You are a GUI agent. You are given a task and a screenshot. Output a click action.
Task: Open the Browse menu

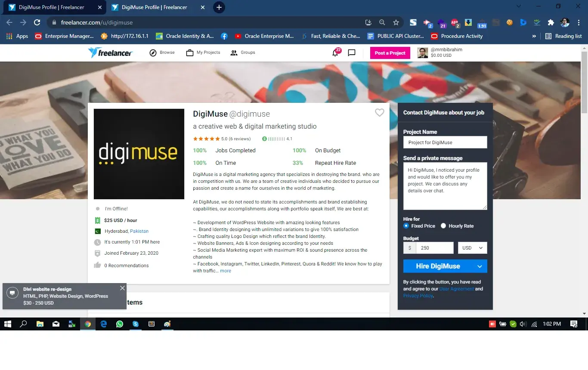[x=162, y=52]
